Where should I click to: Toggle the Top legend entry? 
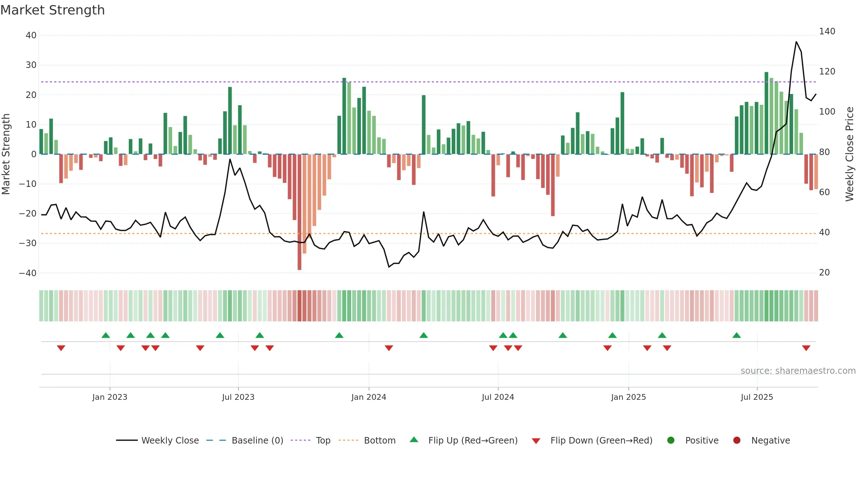tap(310, 440)
